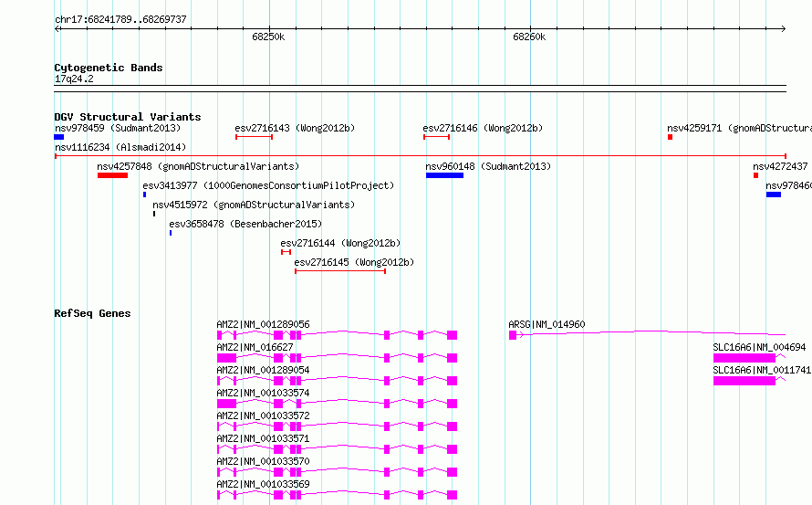The height and width of the screenshot is (505, 812).
Task: Select the last exon of AMZ2 NM_001289056
Action: coord(453,335)
